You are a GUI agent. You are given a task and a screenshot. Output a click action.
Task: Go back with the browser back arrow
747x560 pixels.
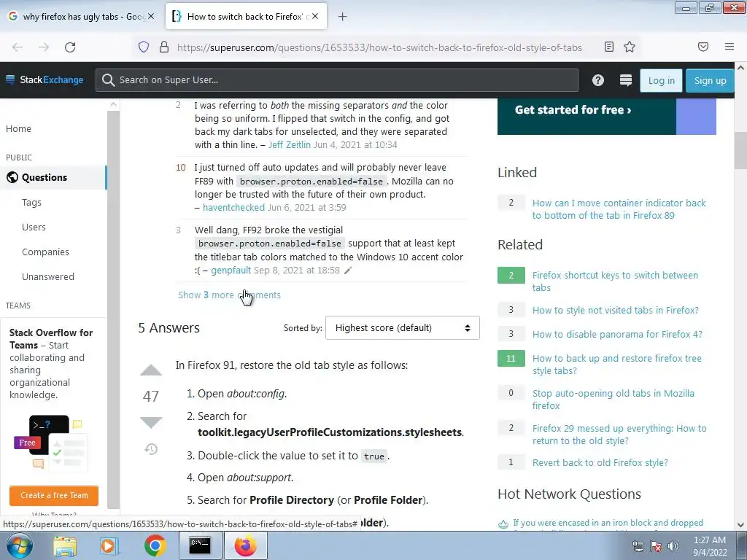[x=18, y=47]
